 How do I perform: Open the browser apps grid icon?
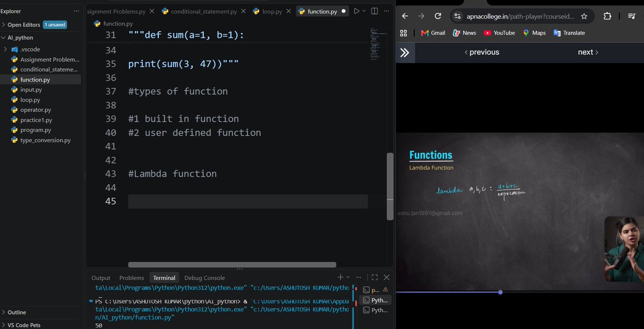404,33
